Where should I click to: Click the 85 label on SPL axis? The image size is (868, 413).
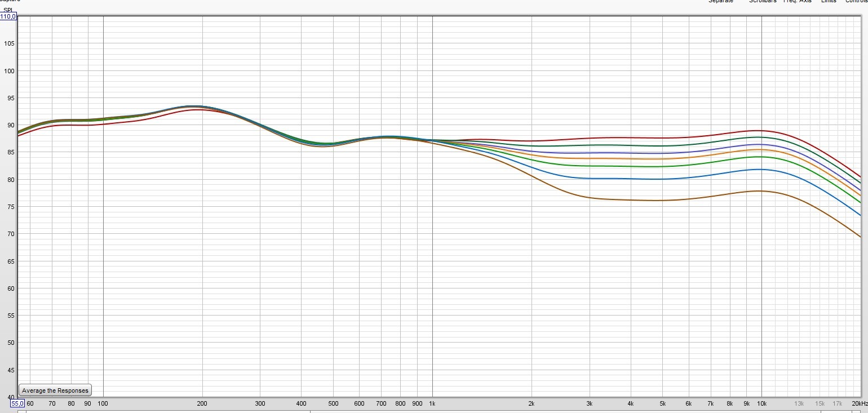11,152
